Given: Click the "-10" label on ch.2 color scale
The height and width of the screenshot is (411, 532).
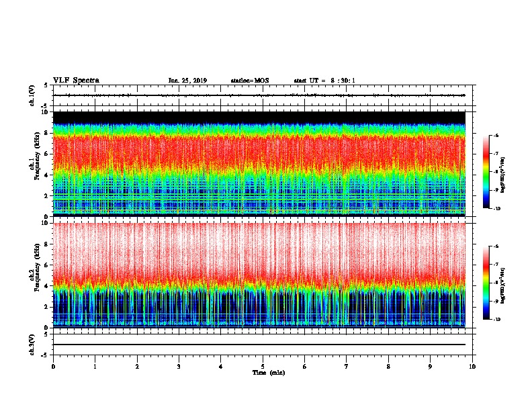Looking at the screenshot, I should pos(496,320).
